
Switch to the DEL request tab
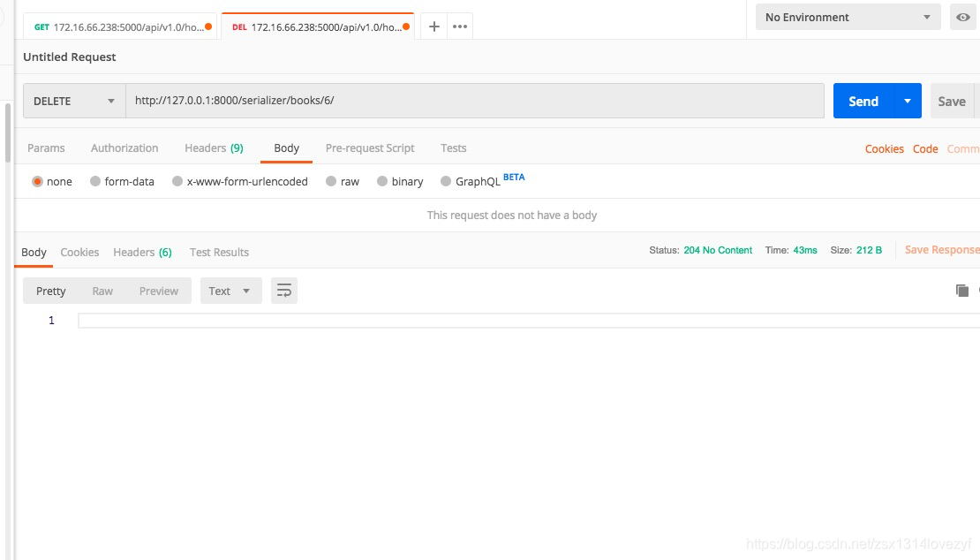click(x=318, y=26)
